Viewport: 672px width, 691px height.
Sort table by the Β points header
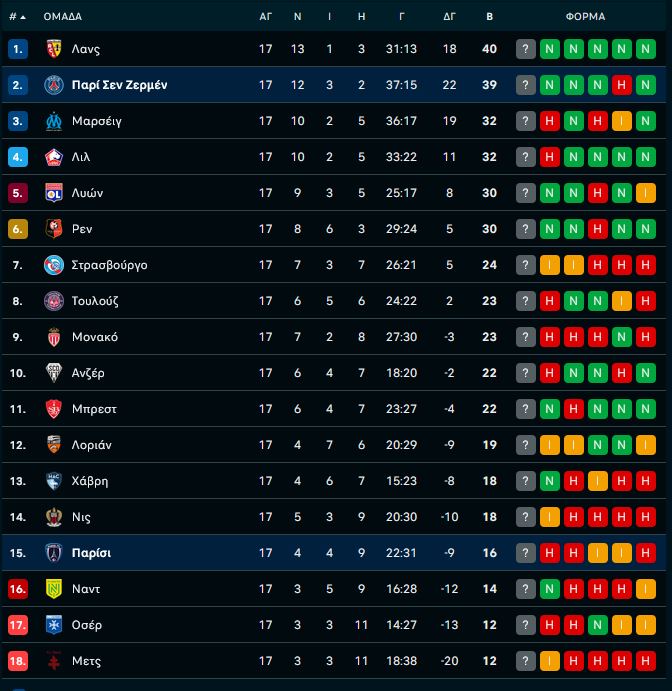489,17
